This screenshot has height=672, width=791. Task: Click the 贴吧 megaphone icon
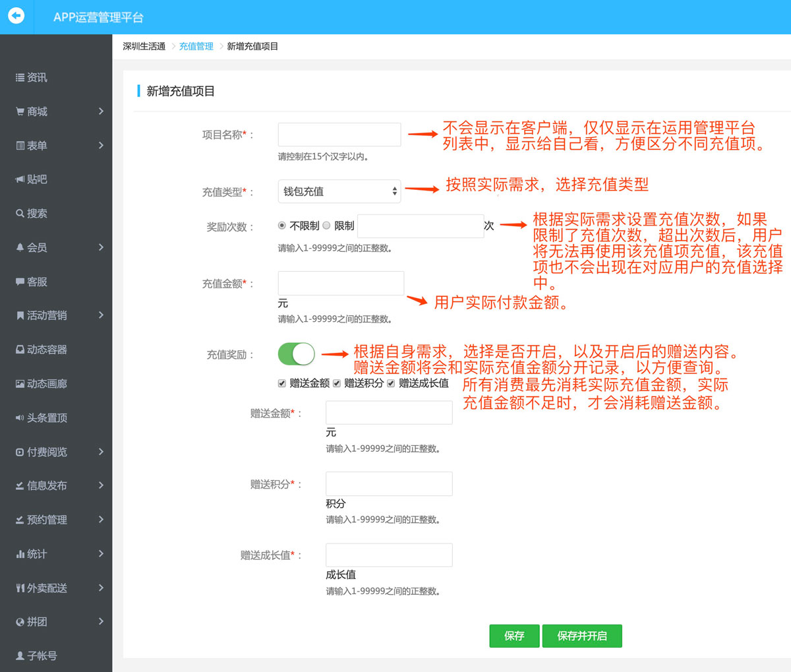click(x=20, y=179)
